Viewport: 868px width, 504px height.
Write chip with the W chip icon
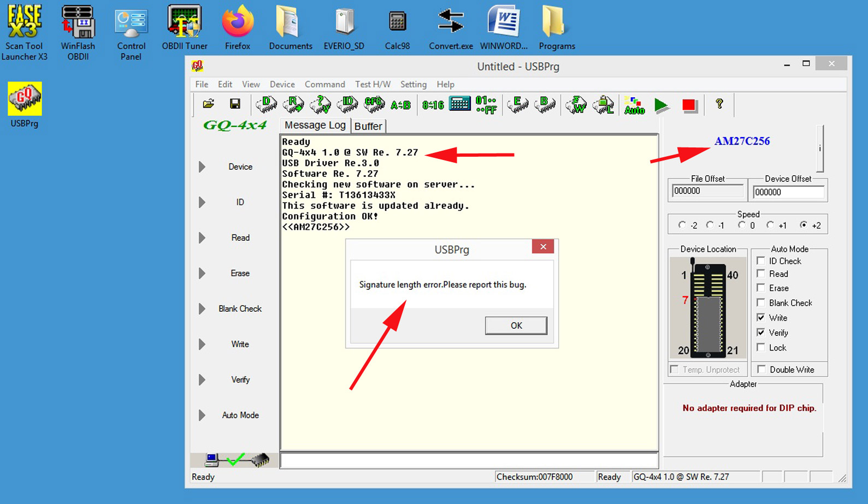pos(576,104)
